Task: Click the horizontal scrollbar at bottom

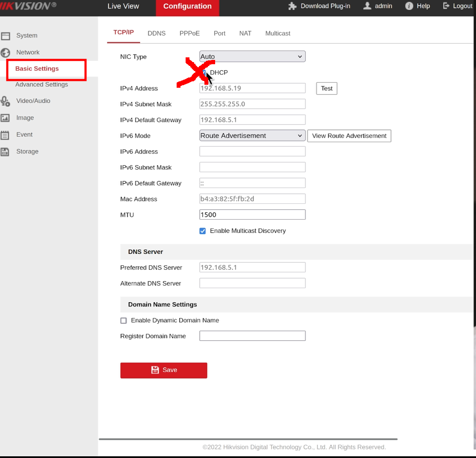Action: pyautogui.click(x=248, y=439)
